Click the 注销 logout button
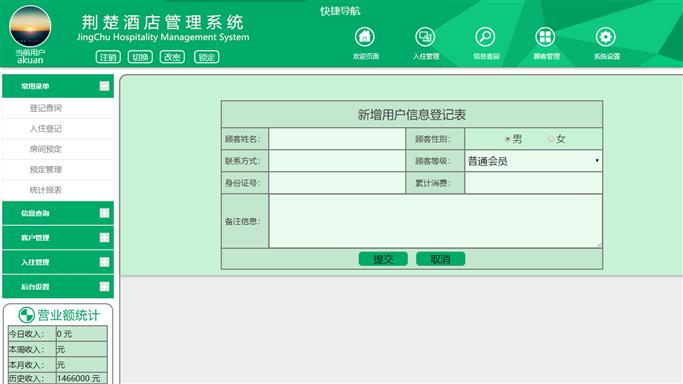This screenshot has width=683, height=384. click(x=108, y=57)
